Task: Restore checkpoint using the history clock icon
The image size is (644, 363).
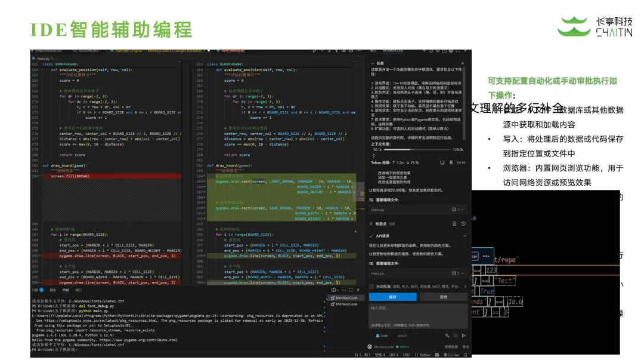Action: click(463, 224)
